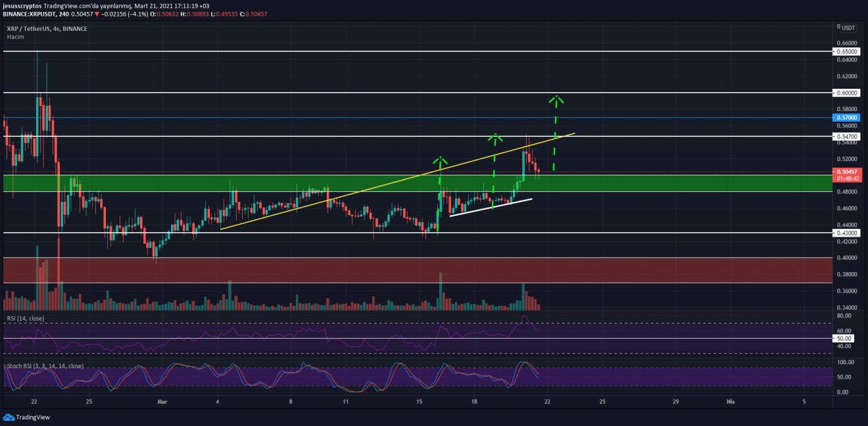
Task: Click the 0.48000 price axis value
Action: pos(848,192)
